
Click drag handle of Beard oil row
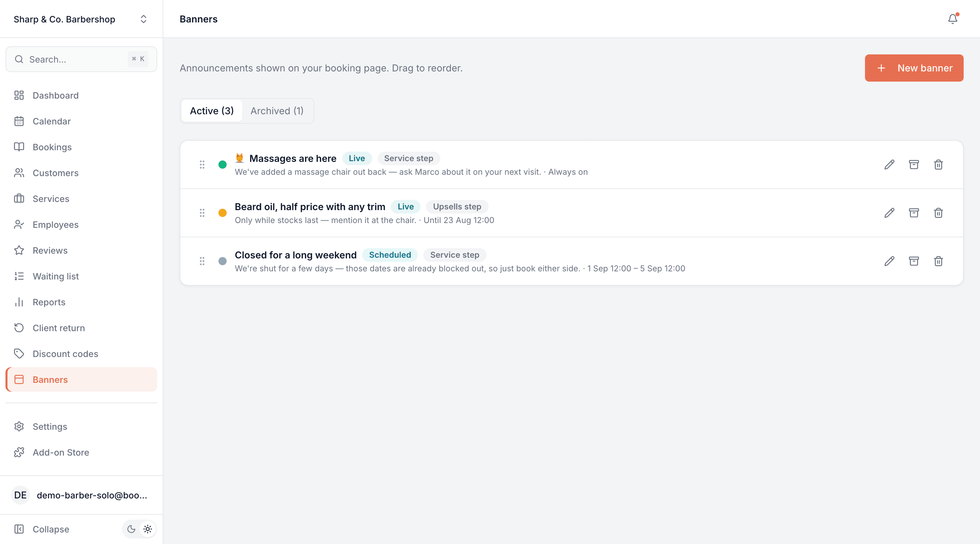(x=202, y=213)
